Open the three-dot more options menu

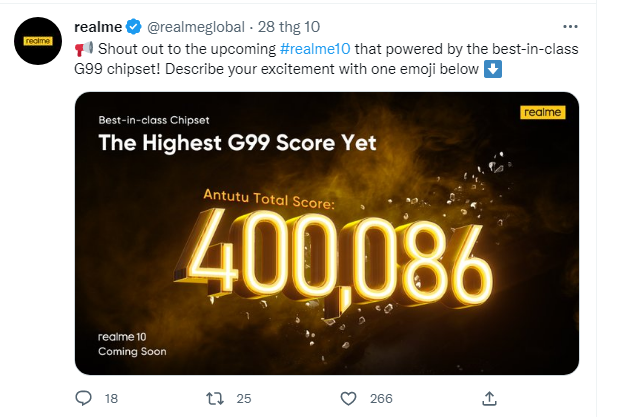click(570, 27)
